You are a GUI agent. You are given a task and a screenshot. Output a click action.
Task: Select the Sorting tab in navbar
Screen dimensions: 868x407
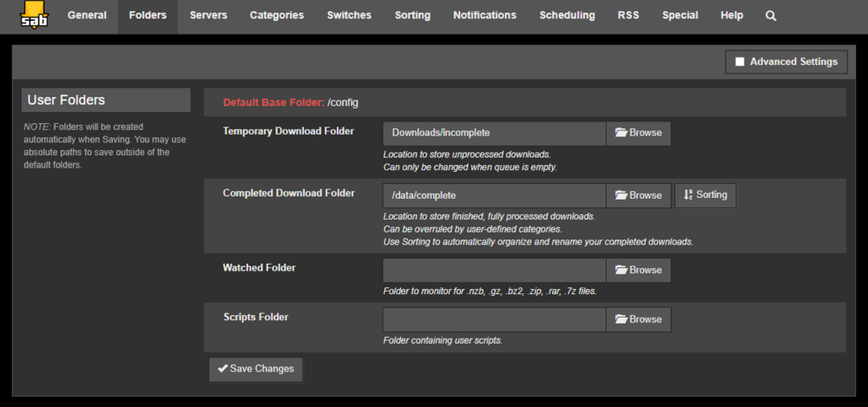coord(412,16)
